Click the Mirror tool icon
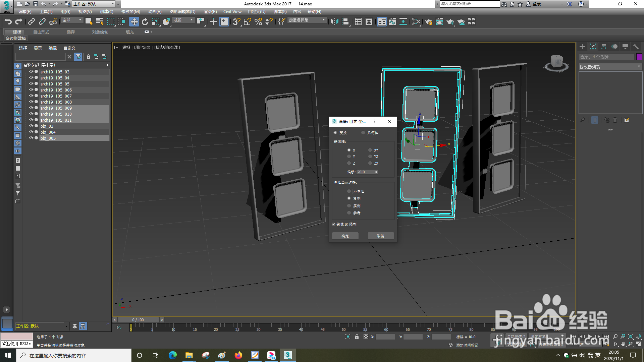The width and height of the screenshot is (644, 362). coord(334,22)
